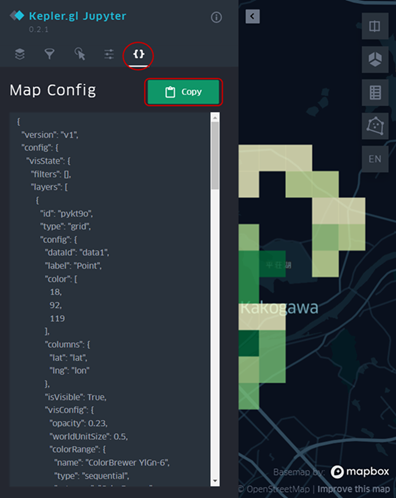Click the scrollbar down arrow

click(x=215, y=481)
